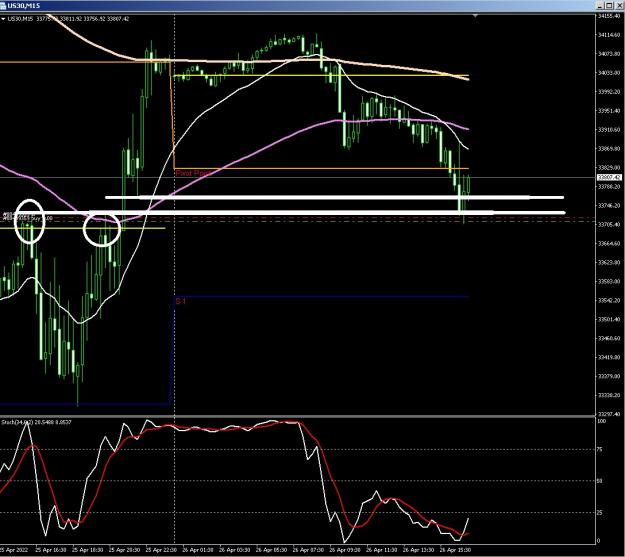Click price scale value 33623.80
This screenshot has width=625, height=557.
[609, 262]
